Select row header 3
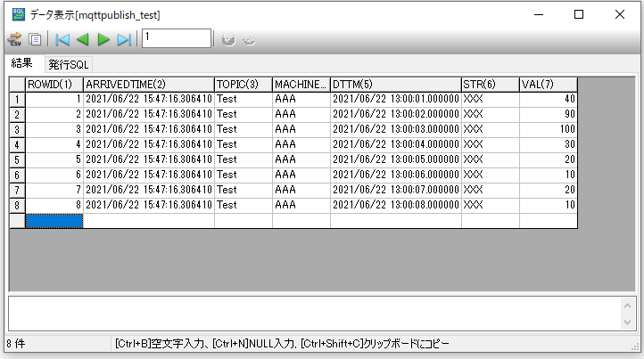Screen dimensions: 644x359 coord(17,130)
